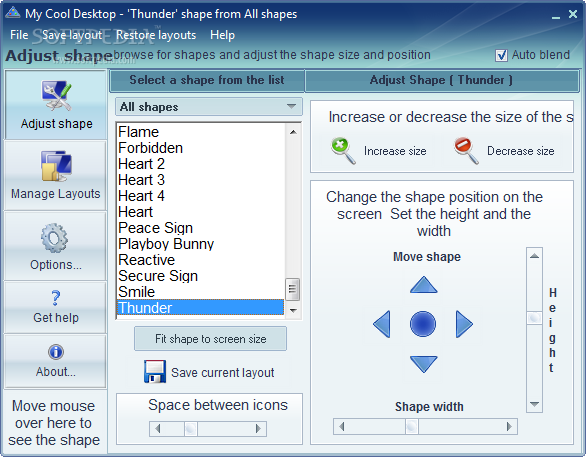This screenshot has width=586, height=457.
Task: Click the up arrow of Height scrollbar
Action: point(534,256)
